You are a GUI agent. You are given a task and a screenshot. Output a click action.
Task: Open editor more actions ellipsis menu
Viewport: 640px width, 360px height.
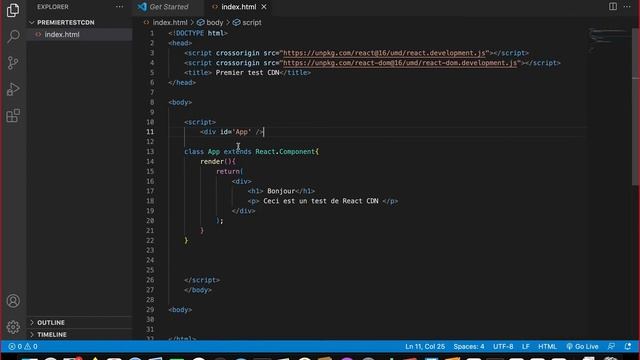click(627, 7)
